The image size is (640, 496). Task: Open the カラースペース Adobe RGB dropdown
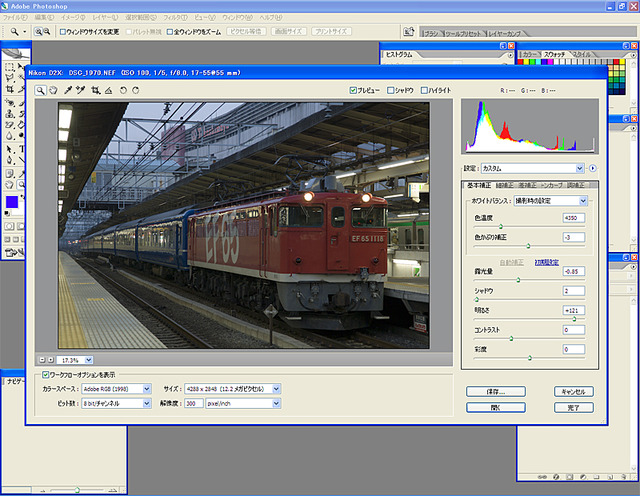click(116, 388)
